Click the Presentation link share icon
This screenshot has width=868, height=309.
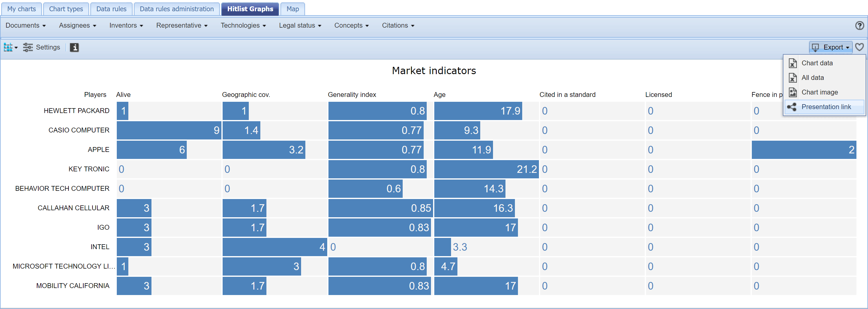point(792,107)
